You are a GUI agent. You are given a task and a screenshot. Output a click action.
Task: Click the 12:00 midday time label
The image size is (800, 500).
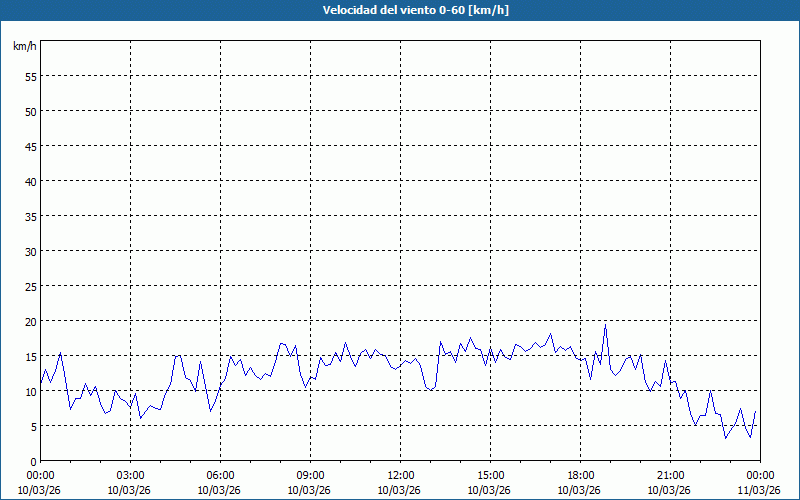click(x=400, y=475)
